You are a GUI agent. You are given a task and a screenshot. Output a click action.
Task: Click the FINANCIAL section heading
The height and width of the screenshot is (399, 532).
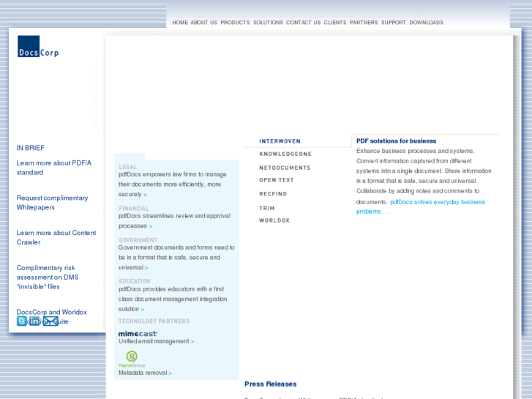134,209
